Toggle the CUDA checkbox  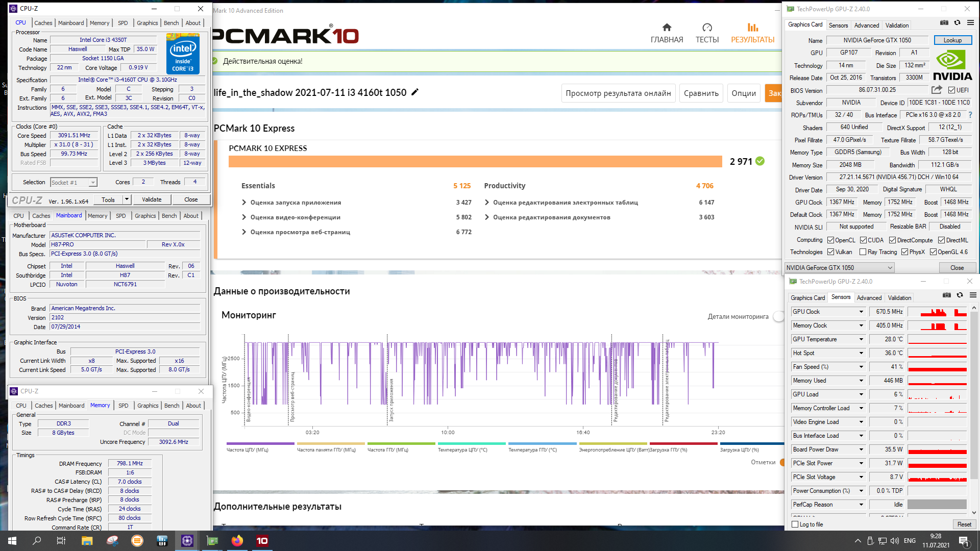(x=863, y=240)
